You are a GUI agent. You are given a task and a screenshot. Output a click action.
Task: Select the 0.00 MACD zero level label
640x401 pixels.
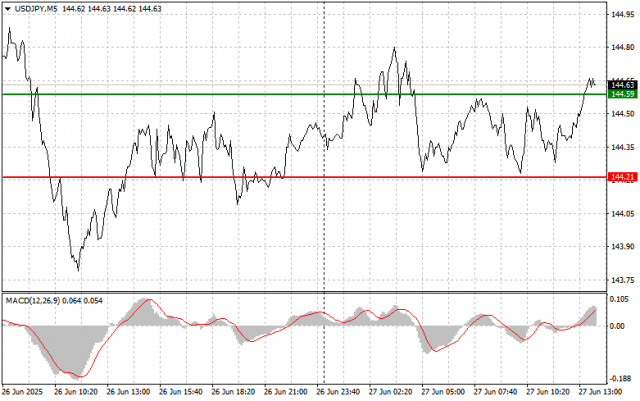[617, 326]
